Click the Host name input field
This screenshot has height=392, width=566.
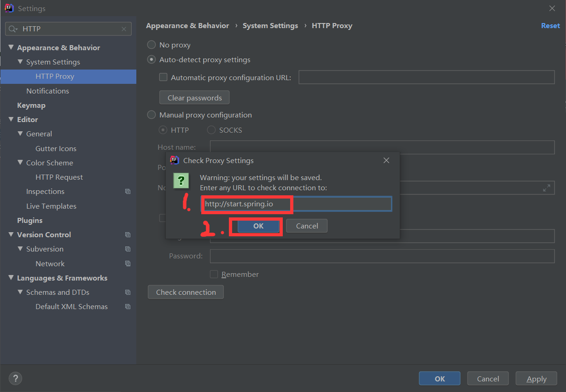(382, 147)
